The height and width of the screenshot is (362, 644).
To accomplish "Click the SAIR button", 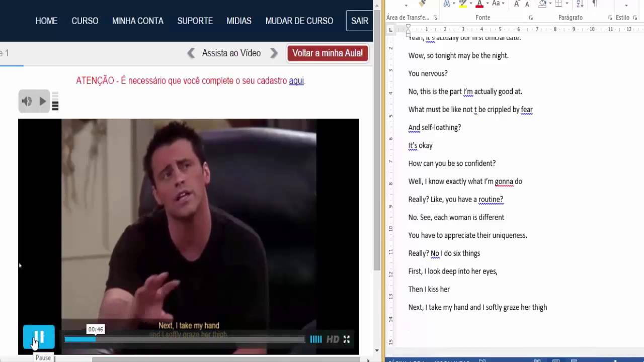I will point(359,21).
